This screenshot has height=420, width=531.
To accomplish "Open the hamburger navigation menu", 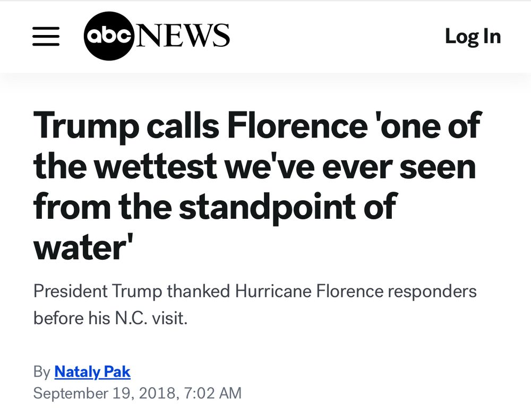I will click(x=46, y=36).
